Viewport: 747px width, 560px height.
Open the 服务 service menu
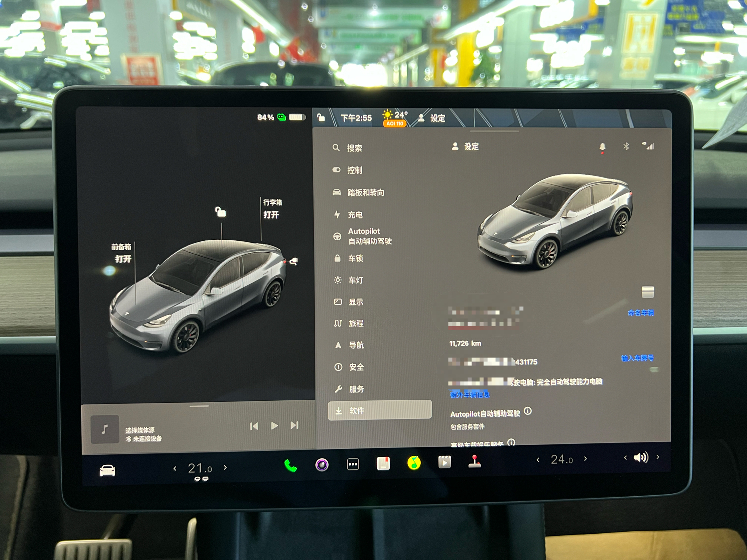point(350,389)
